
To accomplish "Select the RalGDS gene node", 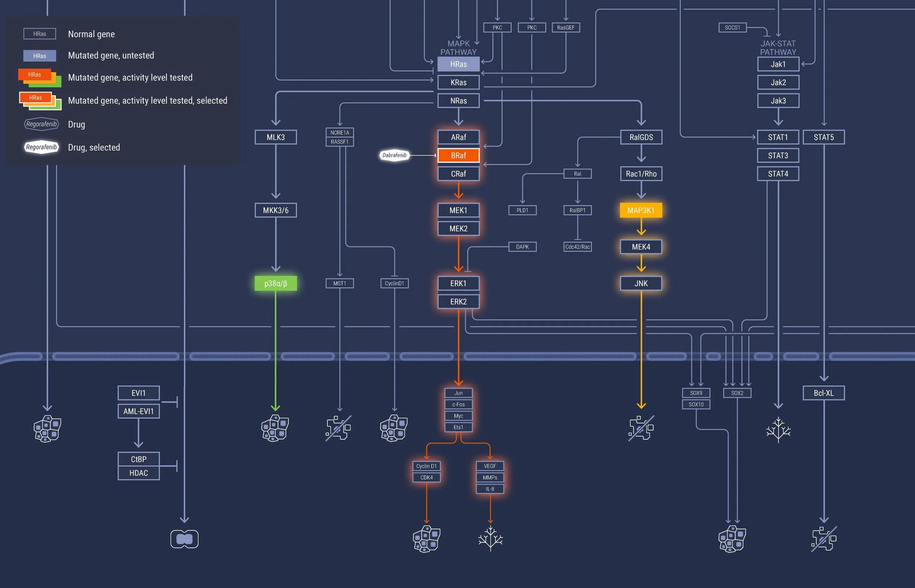I will coord(641,137).
